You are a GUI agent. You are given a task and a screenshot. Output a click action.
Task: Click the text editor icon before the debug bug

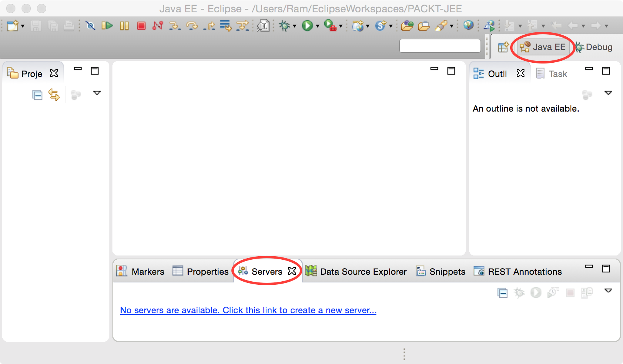(x=263, y=26)
